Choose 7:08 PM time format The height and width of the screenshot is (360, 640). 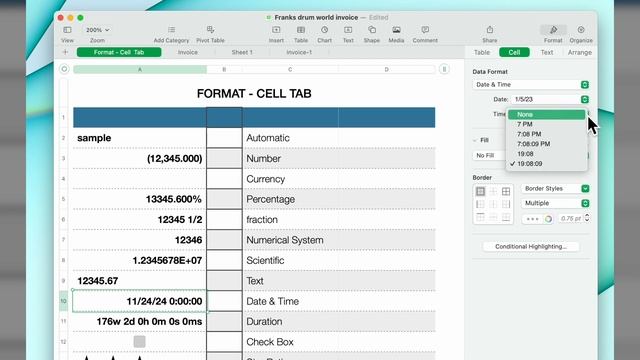(547, 134)
